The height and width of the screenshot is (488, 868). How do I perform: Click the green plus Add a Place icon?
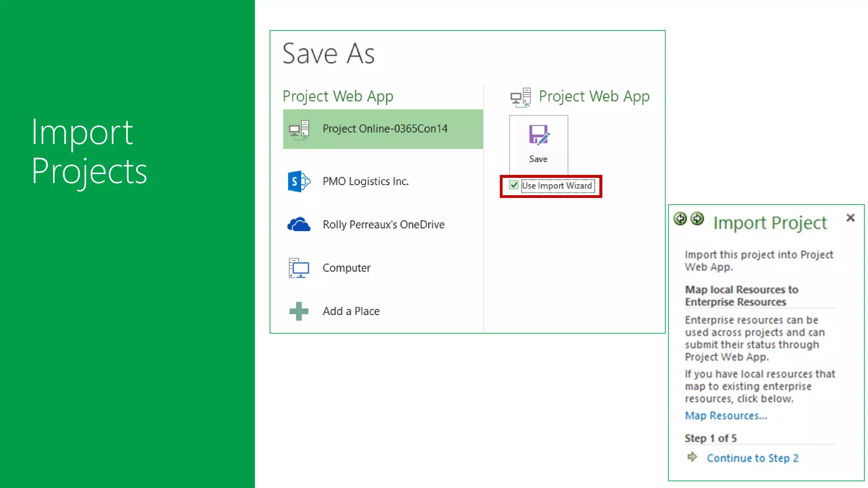(x=299, y=311)
